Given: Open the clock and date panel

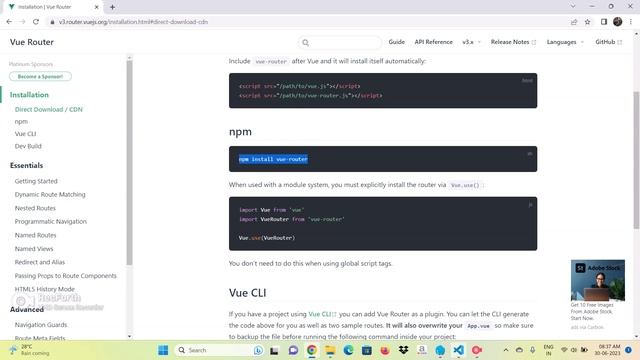Looking at the screenshot, I should pyautogui.click(x=607, y=350).
